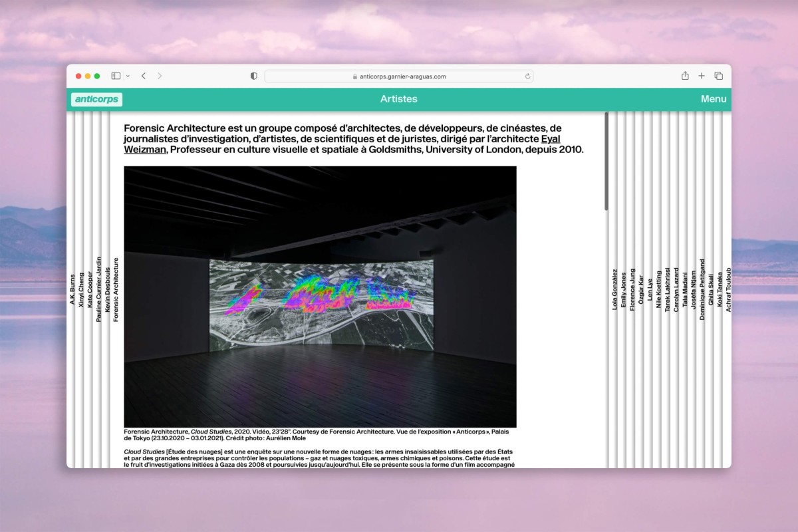
Task: Click the Safari back navigation arrow
Action: pos(143,76)
